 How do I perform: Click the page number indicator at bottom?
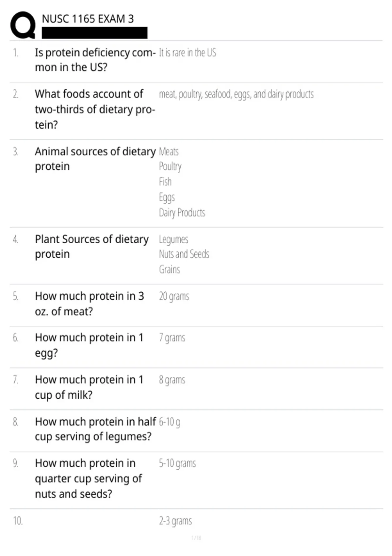pyautogui.click(x=196, y=538)
